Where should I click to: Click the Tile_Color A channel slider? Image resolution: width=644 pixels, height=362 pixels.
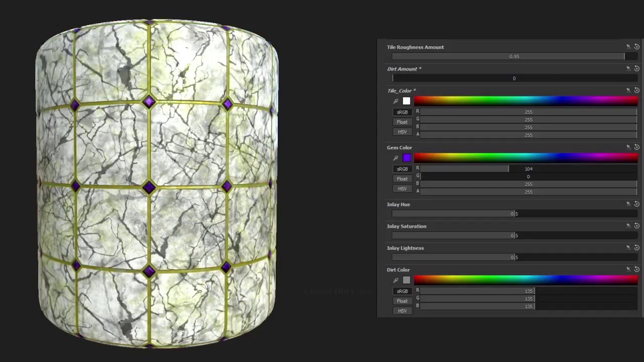pos(528,134)
